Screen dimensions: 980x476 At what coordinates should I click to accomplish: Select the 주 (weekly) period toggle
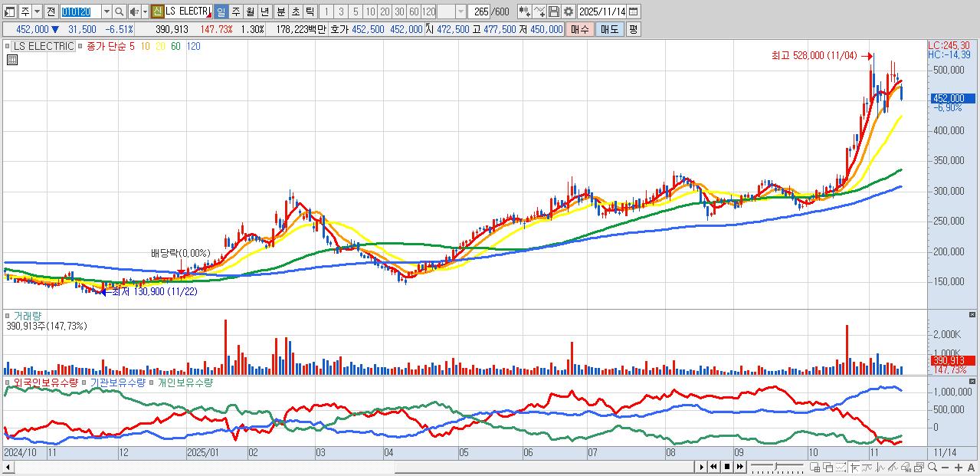tap(235, 11)
